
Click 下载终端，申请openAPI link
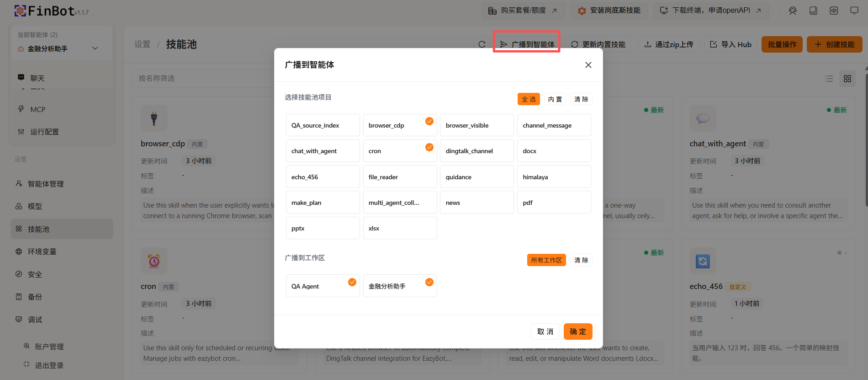pos(711,11)
